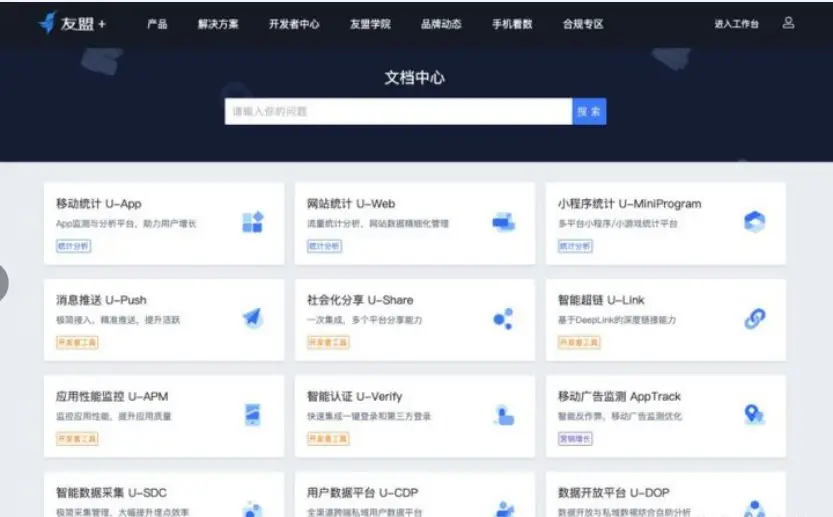Screen dimensions: 833x517
Task: Open the 解决方案 menu
Action: point(218,24)
